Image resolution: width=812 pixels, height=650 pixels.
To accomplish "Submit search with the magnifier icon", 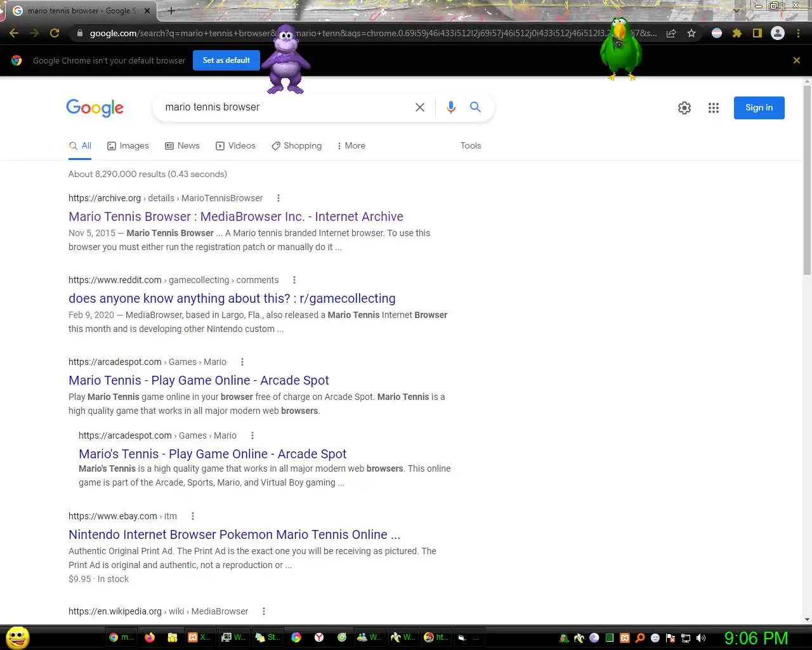I will click(475, 107).
